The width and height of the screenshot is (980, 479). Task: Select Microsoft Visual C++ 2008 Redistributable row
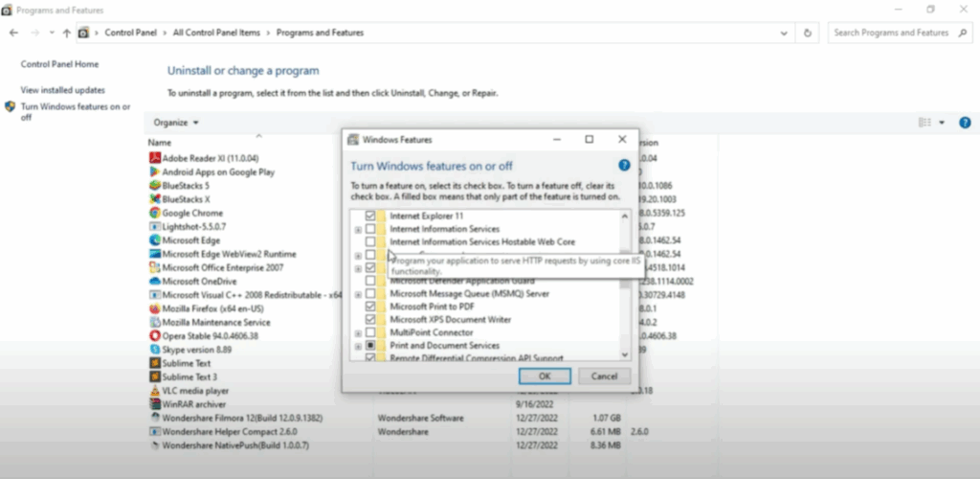pyautogui.click(x=244, y=295)
